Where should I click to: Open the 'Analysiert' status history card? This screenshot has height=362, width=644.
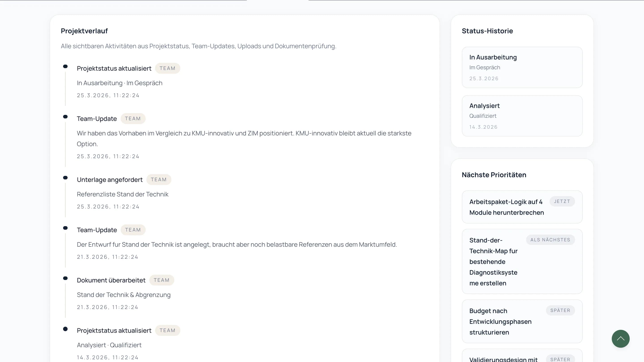click(x=522, y=116)
